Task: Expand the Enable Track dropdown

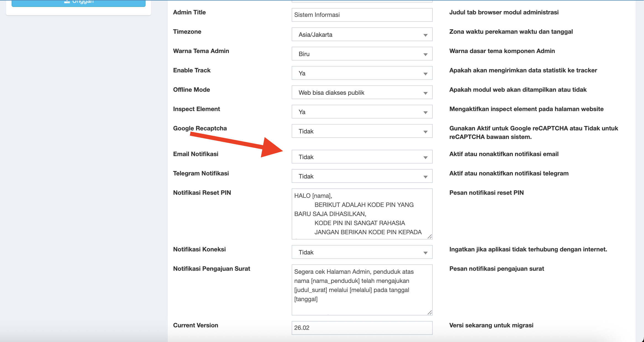Action: [x=362, y=73]
